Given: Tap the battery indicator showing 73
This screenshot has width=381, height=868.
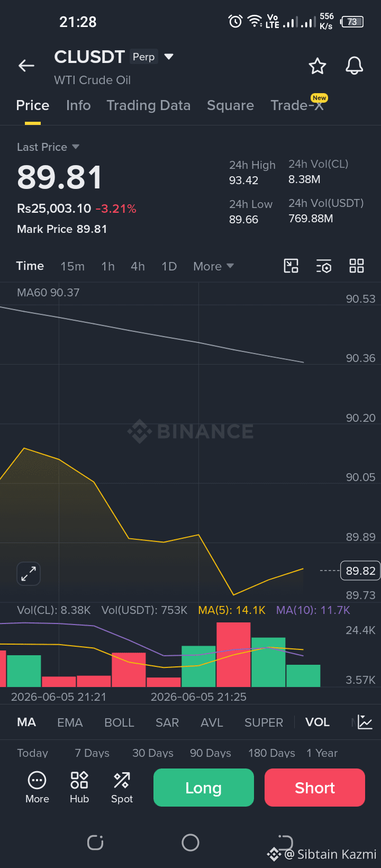Looking at the screenshot, I should 352,22.
